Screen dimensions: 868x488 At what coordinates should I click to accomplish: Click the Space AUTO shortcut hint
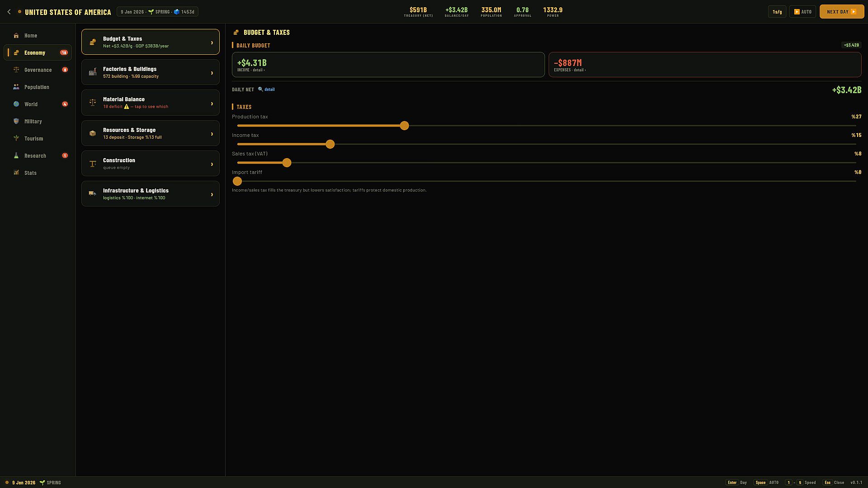coord(766,483)
